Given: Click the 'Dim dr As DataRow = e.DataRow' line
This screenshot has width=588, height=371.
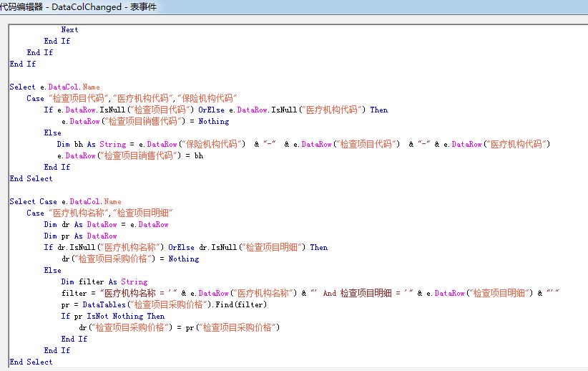Looking at the screenshot, I should (x=106, y=225).
